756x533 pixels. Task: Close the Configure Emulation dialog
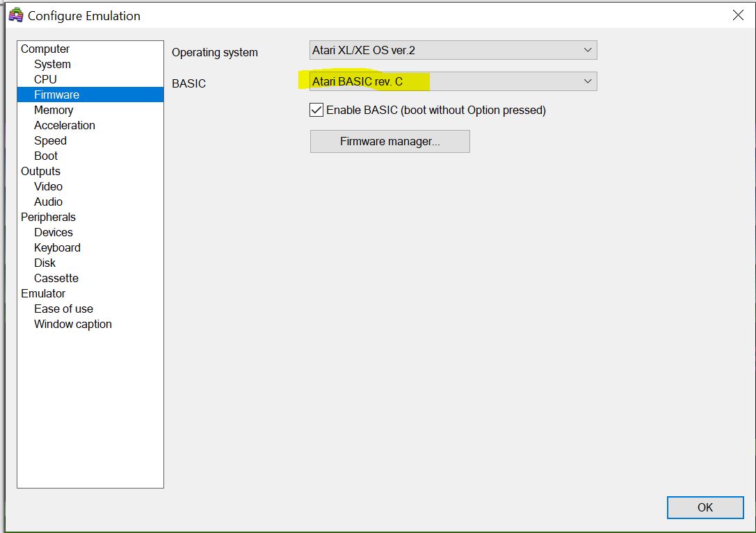[738, 15]
